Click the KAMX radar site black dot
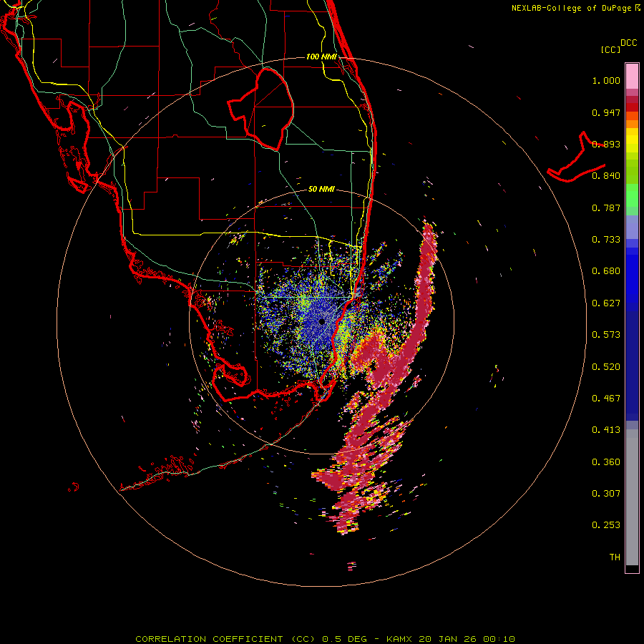 [321, 321]
